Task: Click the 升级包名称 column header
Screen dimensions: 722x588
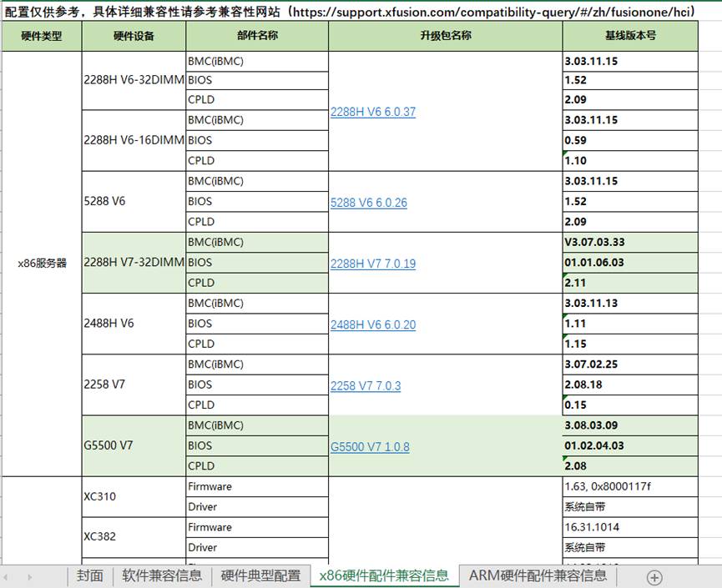Action: [445, 36]
